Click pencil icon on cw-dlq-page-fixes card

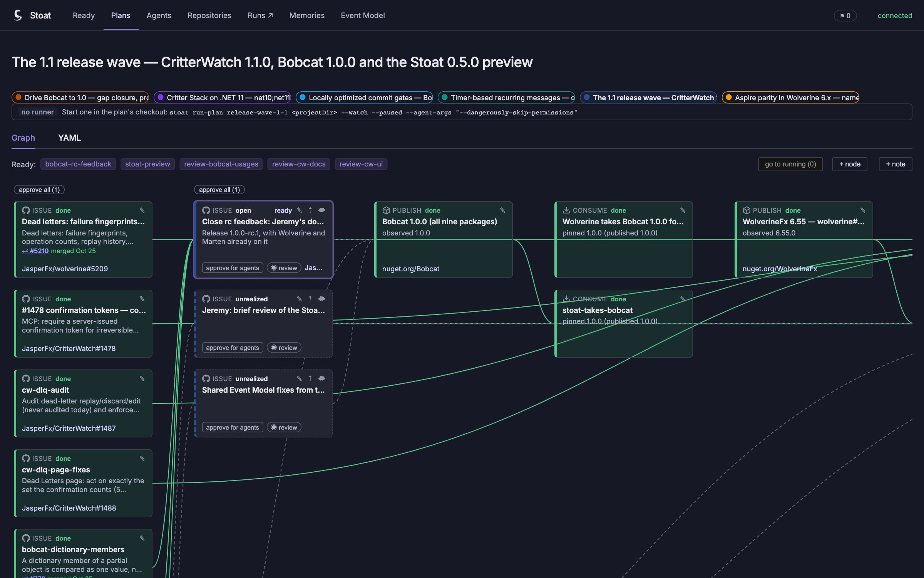point(142,459)
